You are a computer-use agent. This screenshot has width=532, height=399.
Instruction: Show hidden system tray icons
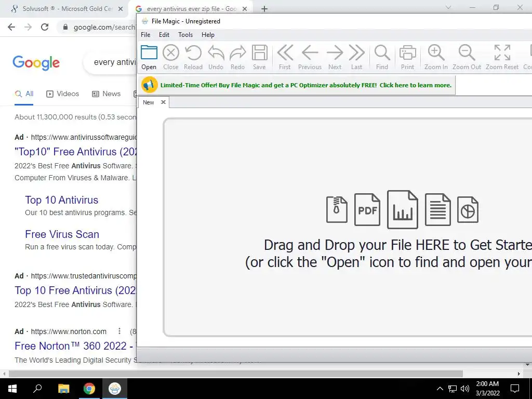click(440, 389)
